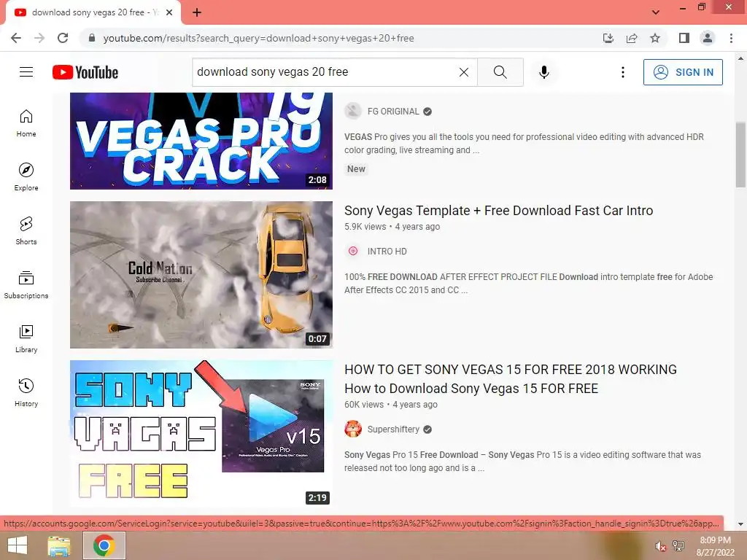The height and width of the screenshot is (560, 747).
Task: Click the page vertical scrollbar thumb
Action: (x=740, y=155)
